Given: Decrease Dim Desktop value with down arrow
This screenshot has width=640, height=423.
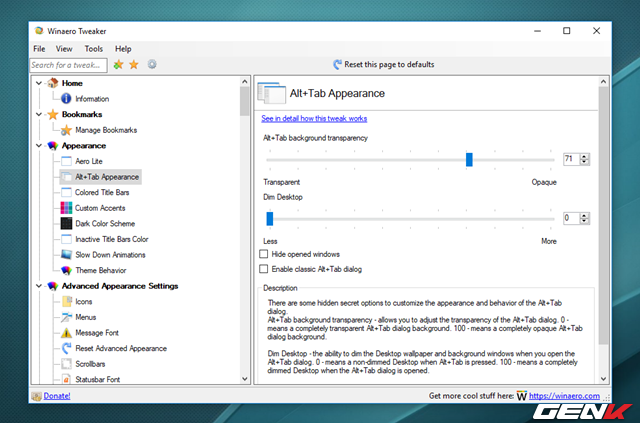Looking at the screenshot, I should 584,221.
